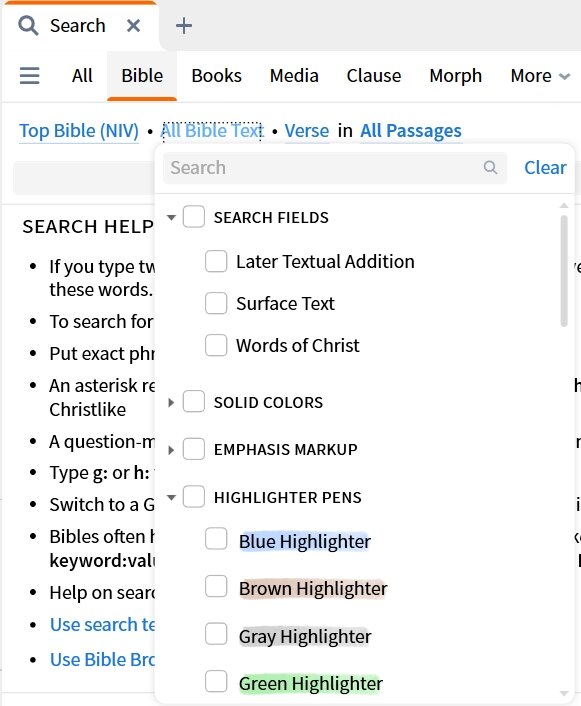
Task: Check the Words of Christ box
Action: [x=216, y=345]
